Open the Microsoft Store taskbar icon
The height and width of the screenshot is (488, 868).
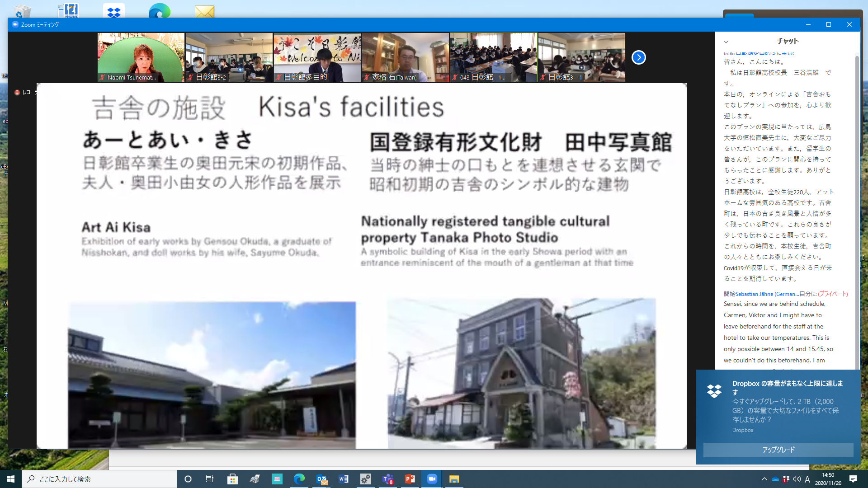click(x=232, y=479)
